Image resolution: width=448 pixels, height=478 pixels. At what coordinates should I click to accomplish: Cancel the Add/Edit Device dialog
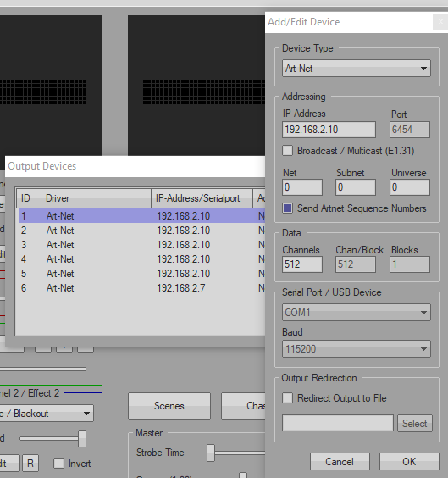340,462
